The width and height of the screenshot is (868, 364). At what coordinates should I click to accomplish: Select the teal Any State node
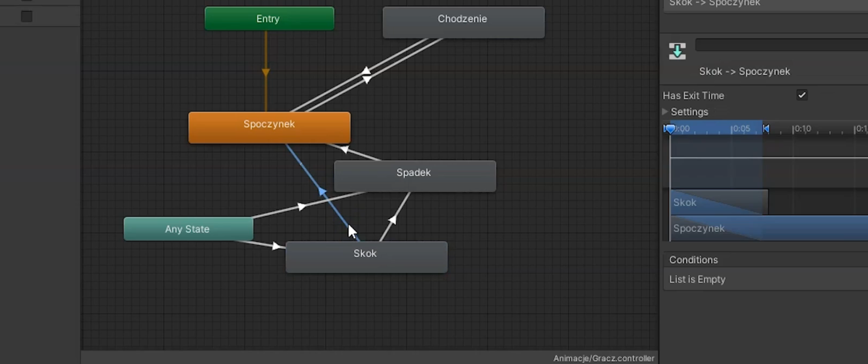click(x=188, y=229)
